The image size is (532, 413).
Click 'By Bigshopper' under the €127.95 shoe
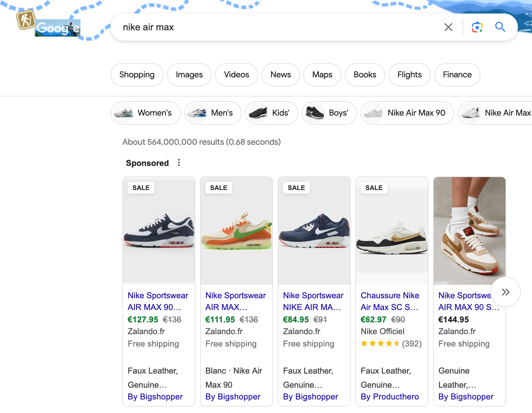155,397
